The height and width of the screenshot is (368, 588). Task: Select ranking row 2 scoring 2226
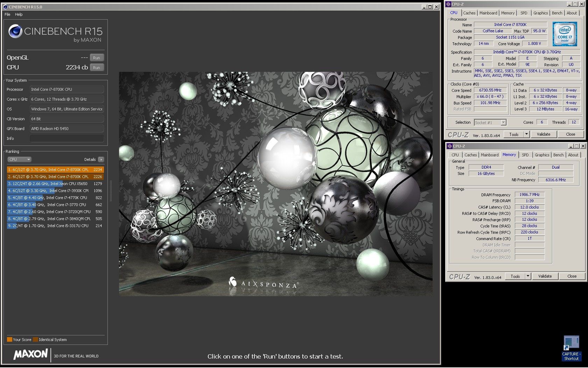pyautogui.click(x=55, y=177)
